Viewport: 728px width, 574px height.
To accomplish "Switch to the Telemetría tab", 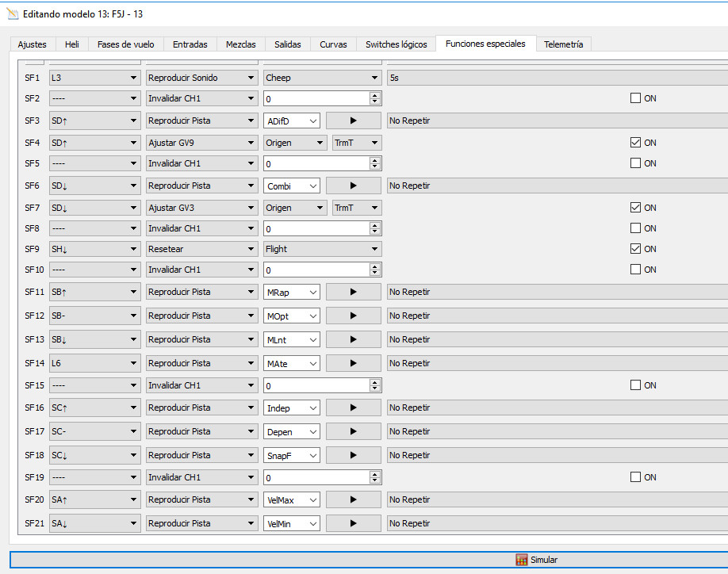I will [563, 44].
